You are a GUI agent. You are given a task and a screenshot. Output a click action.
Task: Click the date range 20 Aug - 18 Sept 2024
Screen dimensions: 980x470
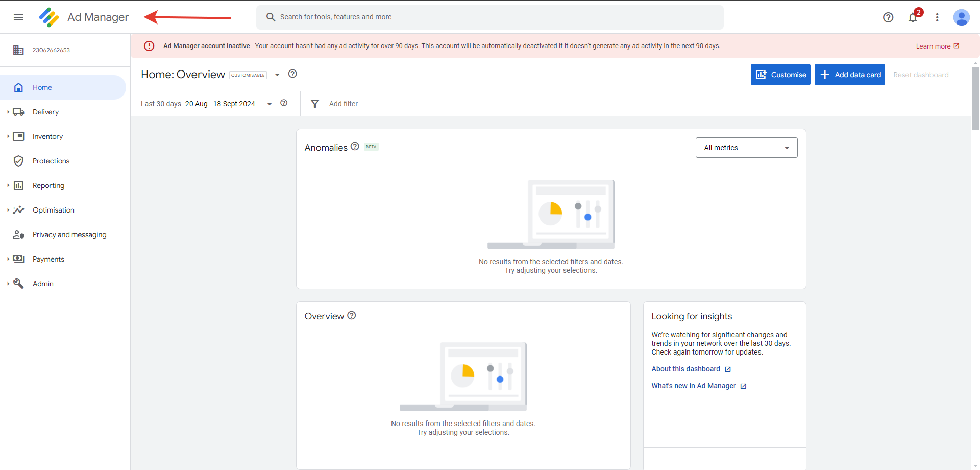(x=220, y=104)
